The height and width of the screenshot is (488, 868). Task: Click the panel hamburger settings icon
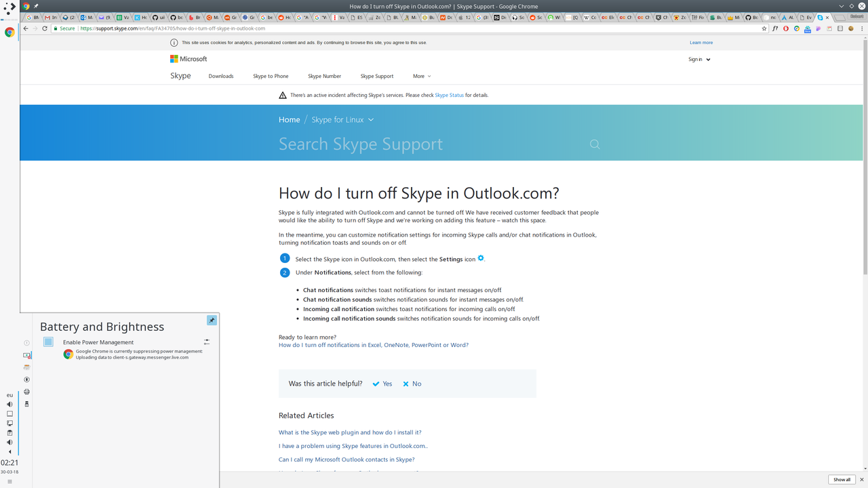click(x=9, y=482)
